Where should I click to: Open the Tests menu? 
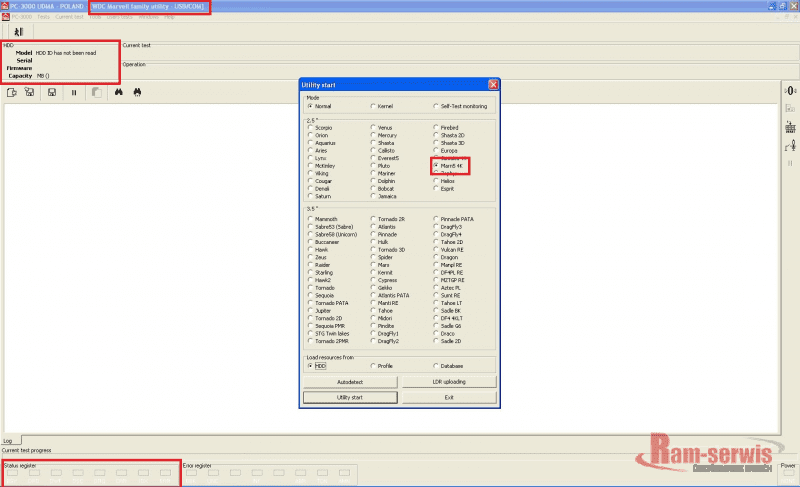[x=43, y=17]
